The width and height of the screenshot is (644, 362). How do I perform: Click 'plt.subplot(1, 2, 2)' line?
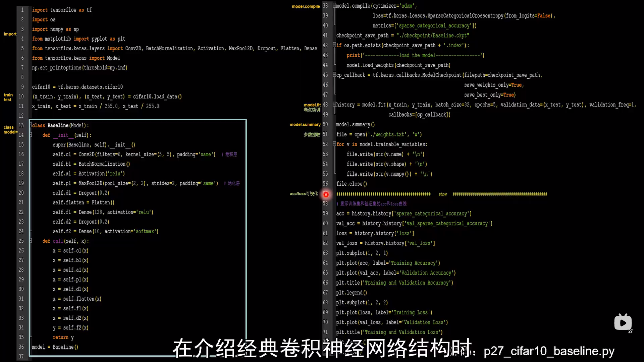click(362, 302)
